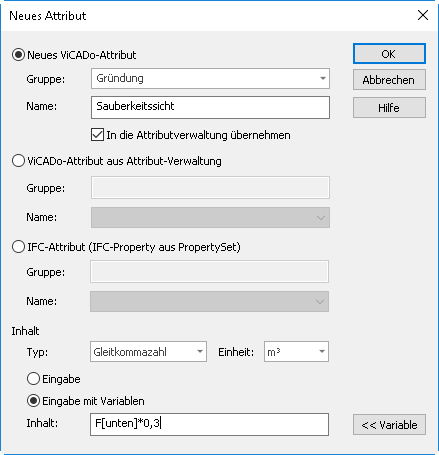Click the << Variable button
439x455 pixels.
[389, 425]
